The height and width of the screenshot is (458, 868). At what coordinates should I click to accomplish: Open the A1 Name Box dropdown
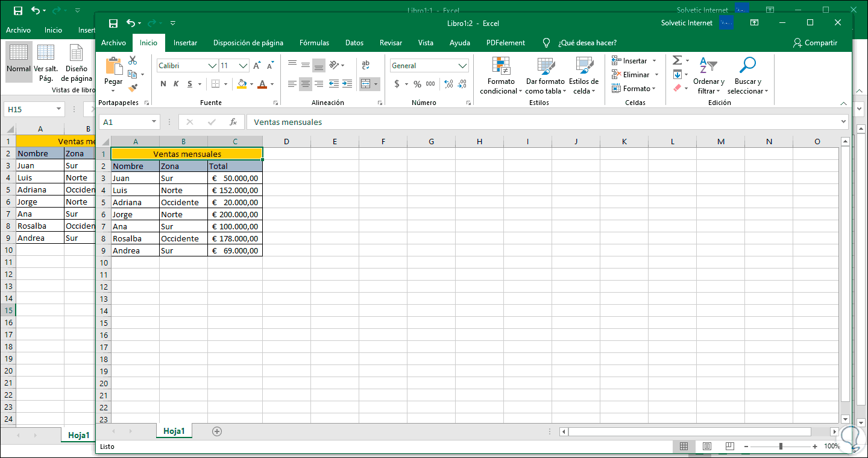click(154, 122)
